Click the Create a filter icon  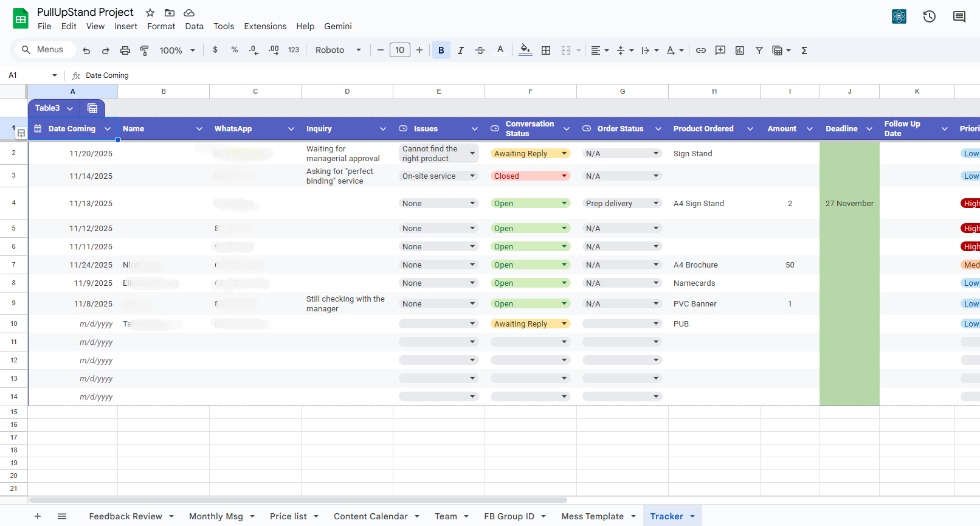[759, 50]
